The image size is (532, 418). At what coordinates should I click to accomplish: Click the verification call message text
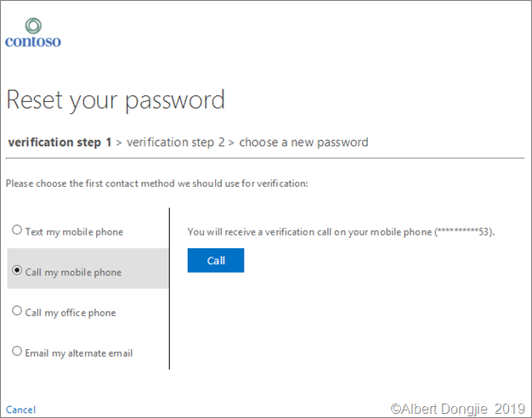coord(310,231)
